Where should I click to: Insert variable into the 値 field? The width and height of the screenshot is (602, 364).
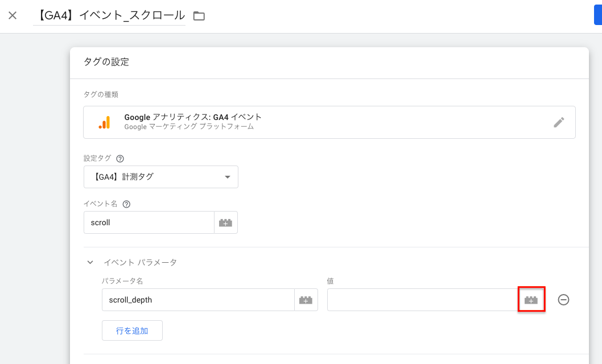coord(531,300)
